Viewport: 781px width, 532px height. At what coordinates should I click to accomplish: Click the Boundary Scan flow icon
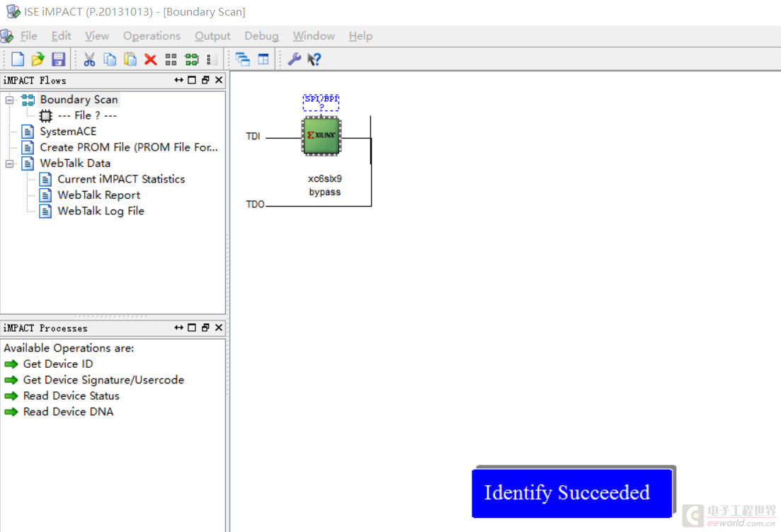pyautogui.click(x=28, y=100)
